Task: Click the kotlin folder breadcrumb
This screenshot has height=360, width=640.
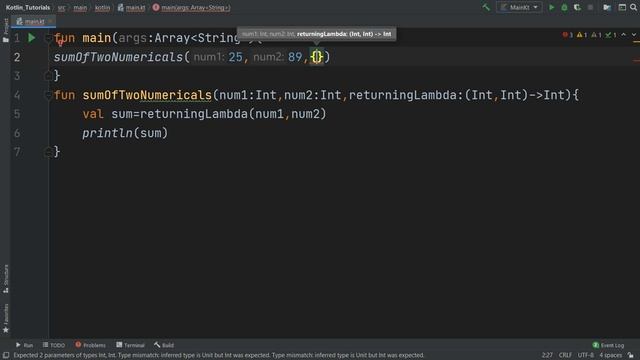Action: tap(102, 7)
